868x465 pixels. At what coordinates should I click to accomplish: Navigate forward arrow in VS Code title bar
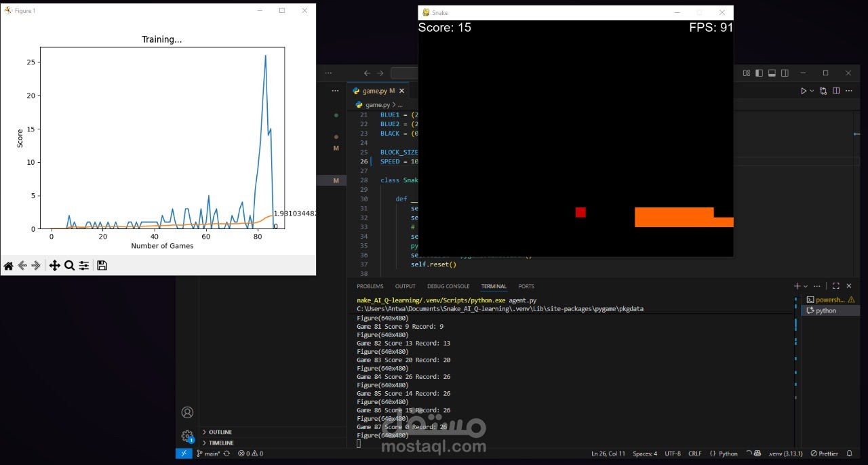(380, 73)
